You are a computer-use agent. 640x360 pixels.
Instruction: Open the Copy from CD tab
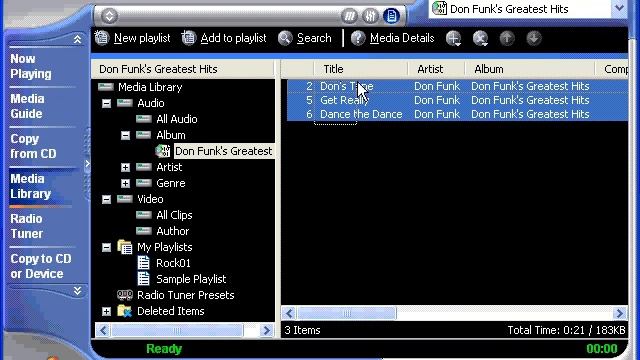(33, 146)
